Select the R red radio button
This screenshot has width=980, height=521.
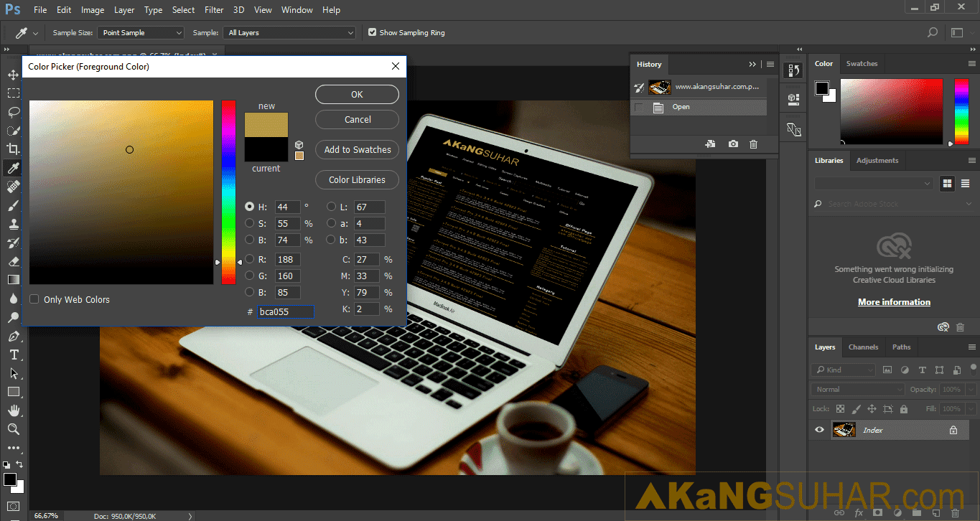coord(249,259)
